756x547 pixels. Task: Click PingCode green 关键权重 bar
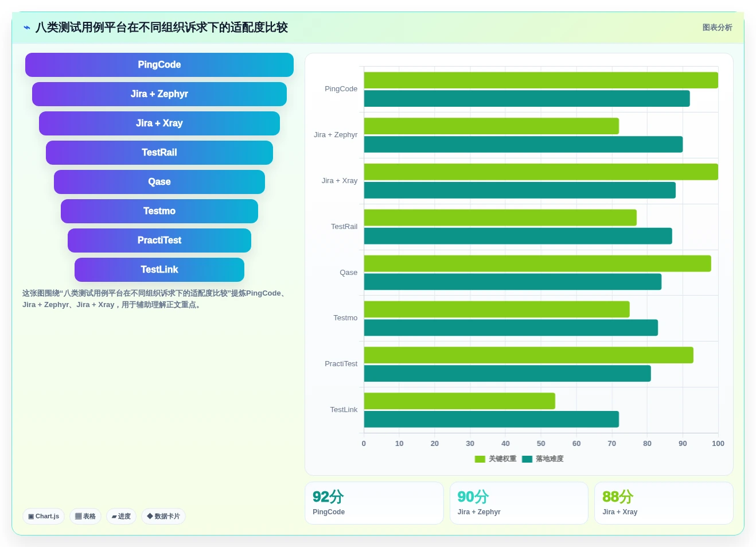coord(541,80)
